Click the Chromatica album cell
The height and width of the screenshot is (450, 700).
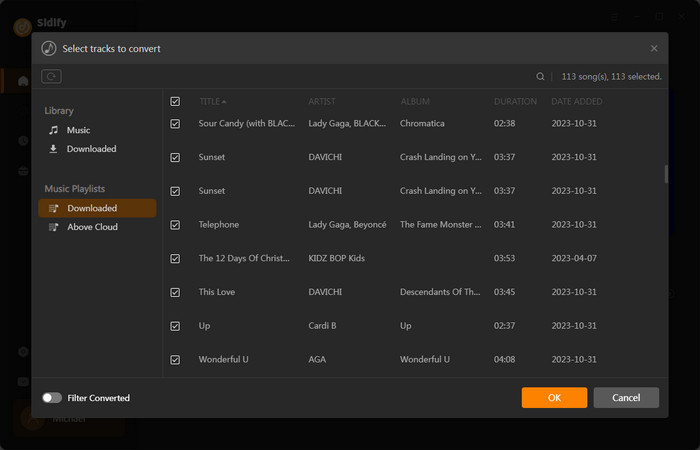pos(422,123)
